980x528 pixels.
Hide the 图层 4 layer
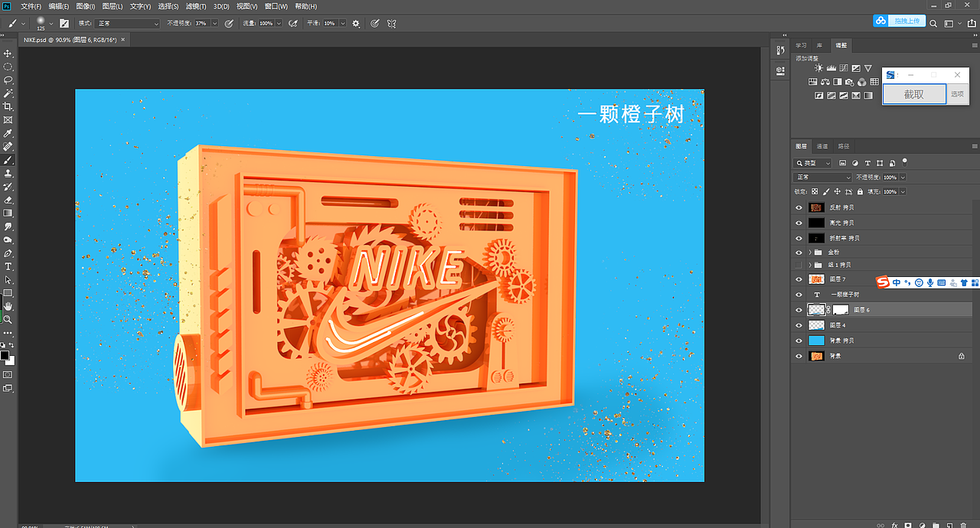point(799,325)
